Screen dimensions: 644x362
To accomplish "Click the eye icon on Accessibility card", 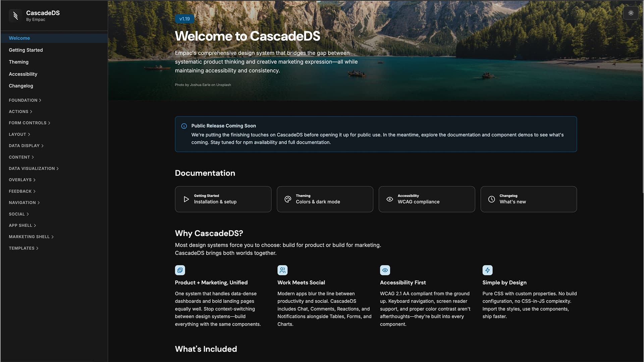I will pos(389,199).
